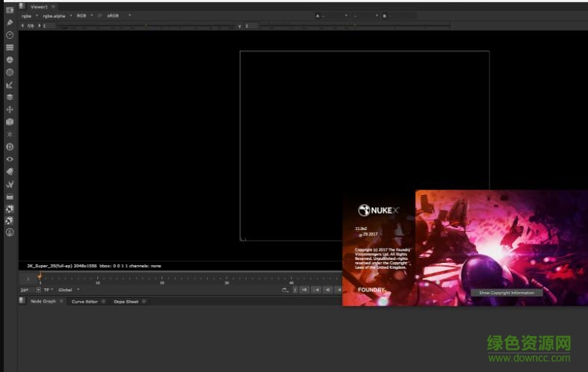Viewport: 588px width, 372px height.
Task: Open the Transform nodes move icon
Action: (x=10, y=109)
